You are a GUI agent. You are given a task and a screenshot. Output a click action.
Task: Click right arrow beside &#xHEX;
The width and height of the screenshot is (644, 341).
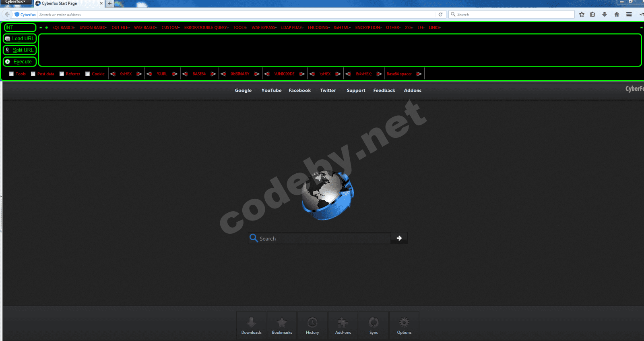379,74
